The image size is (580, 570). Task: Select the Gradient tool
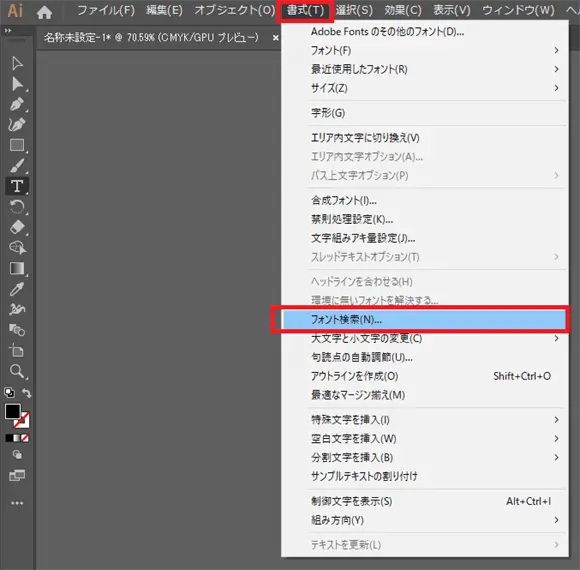coord(17,268)
